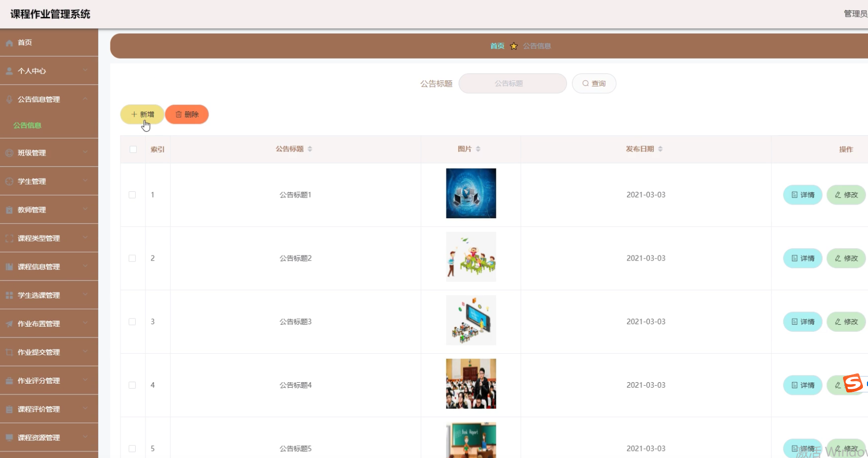Open 详情 for 公告标题3
The width and height of the screenshot is (868, 458).
[802, 322]
